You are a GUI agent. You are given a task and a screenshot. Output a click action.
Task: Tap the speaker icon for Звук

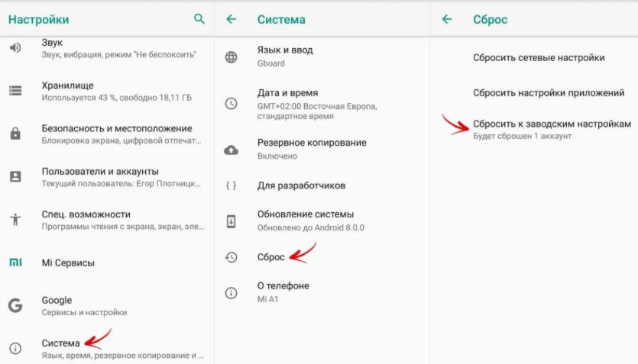click(x=15, y=48)
